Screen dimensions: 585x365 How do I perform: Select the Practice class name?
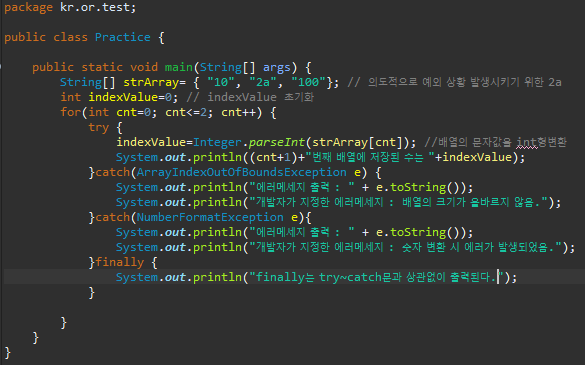(123, 37)
